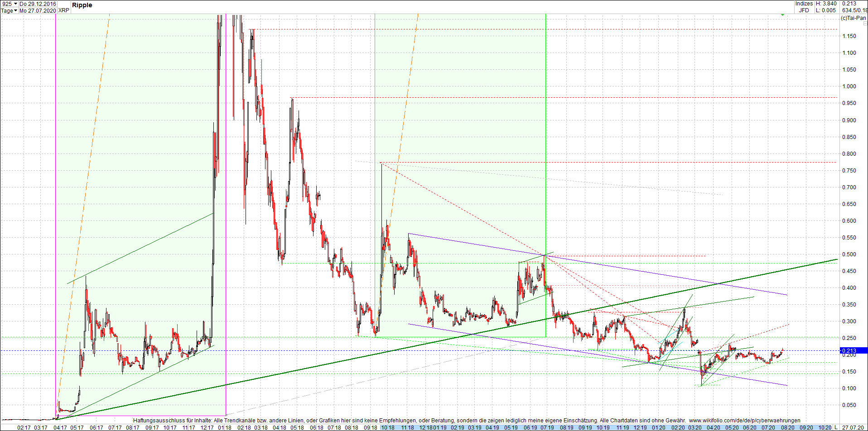Click the "Indizes" category label
The image size is (868, 431).
click(x=804, y=4)
